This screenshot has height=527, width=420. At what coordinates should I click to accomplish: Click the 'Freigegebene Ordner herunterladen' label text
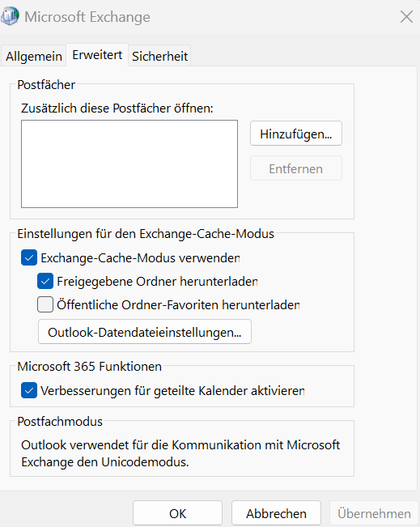click(157, 282)
